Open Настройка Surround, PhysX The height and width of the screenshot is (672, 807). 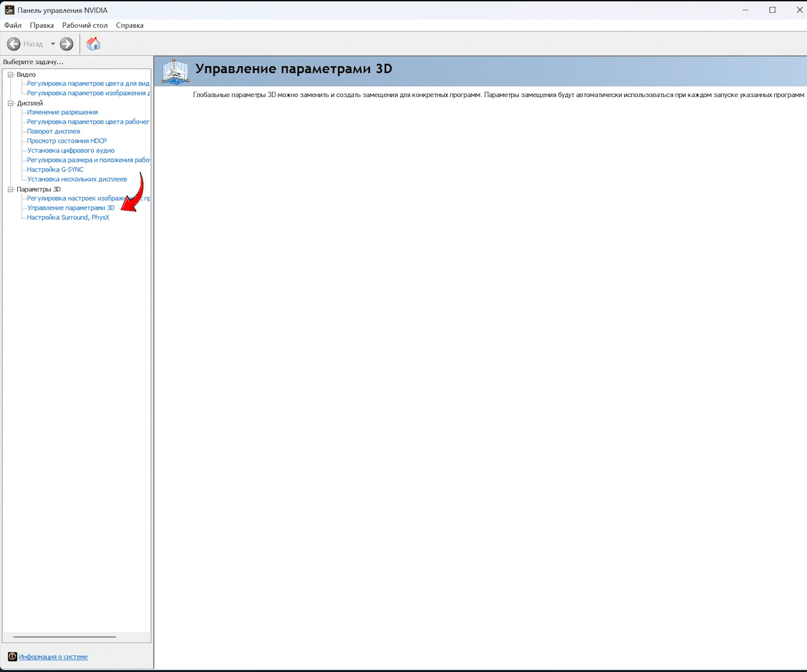[x=68, y=218]
